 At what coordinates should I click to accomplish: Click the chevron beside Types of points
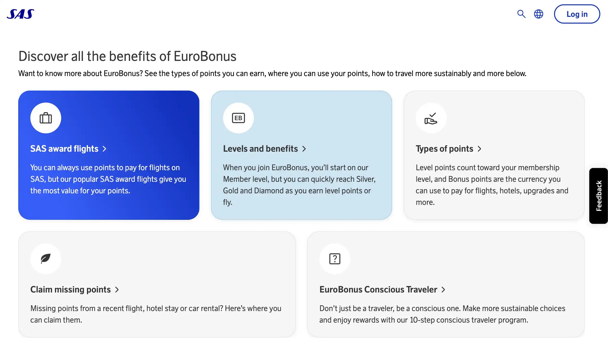tap(479, 149)
